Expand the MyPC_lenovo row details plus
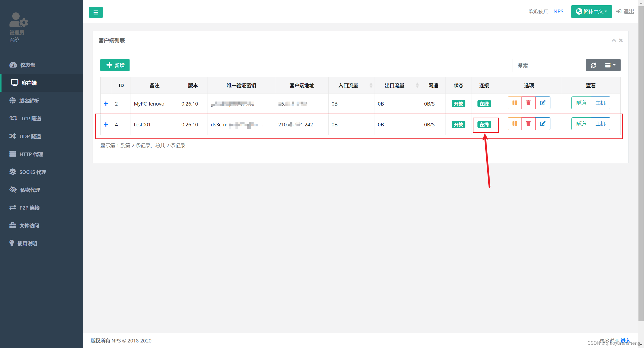644x348 pixels. (106, 104)
